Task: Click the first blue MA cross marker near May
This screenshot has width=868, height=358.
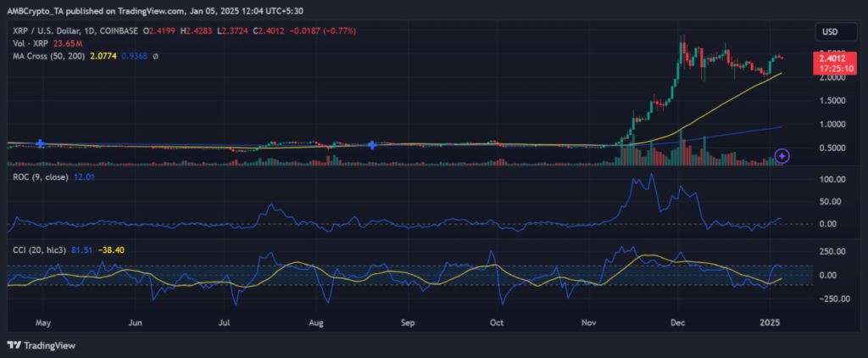Action: (40, 144)
